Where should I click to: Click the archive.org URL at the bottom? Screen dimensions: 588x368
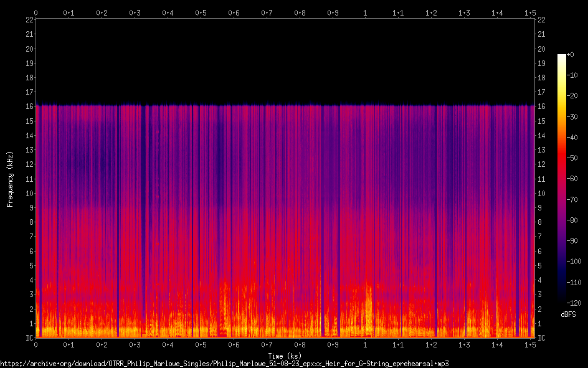point(224,363)
